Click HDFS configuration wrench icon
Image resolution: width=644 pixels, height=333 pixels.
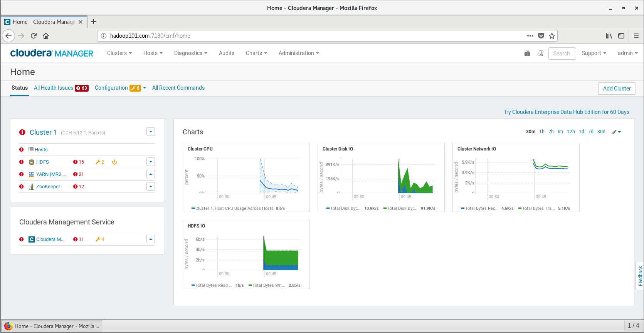click(x=98, y=162)
